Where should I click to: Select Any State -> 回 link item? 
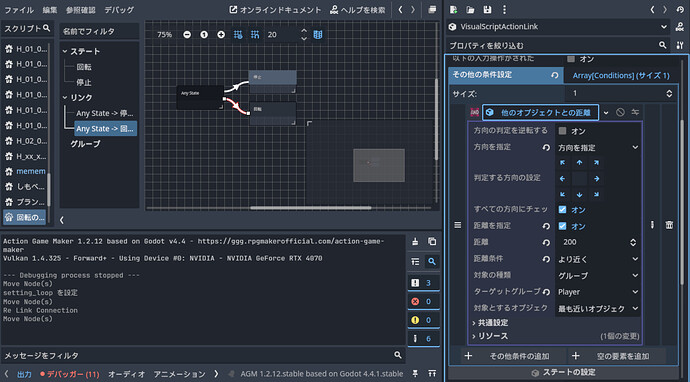(x=105, y=129)
